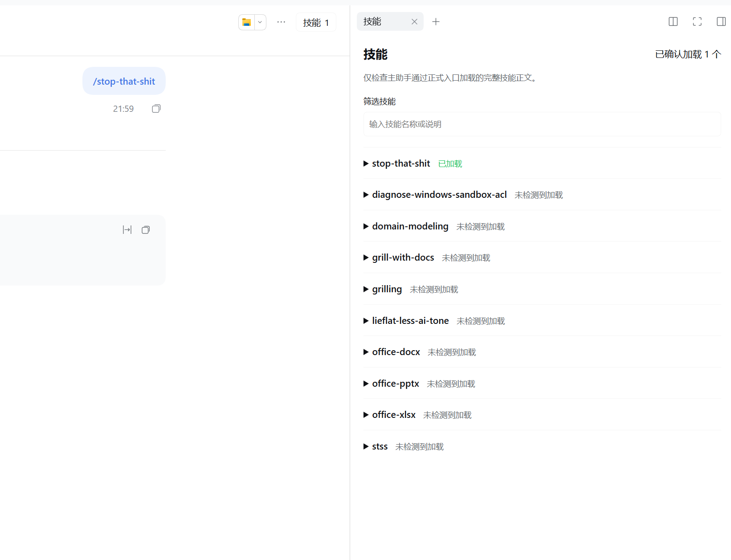Open the three-dot more options menu

pos(281,22)
